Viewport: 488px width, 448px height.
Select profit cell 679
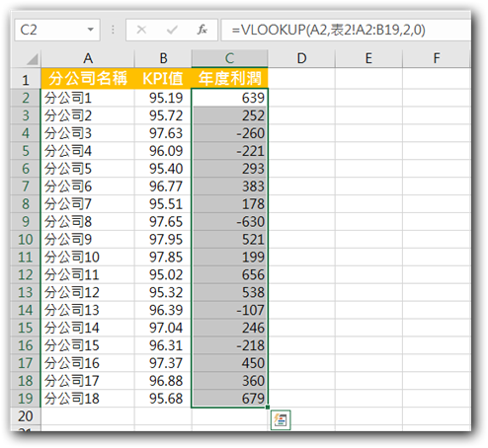click(229, 399)
